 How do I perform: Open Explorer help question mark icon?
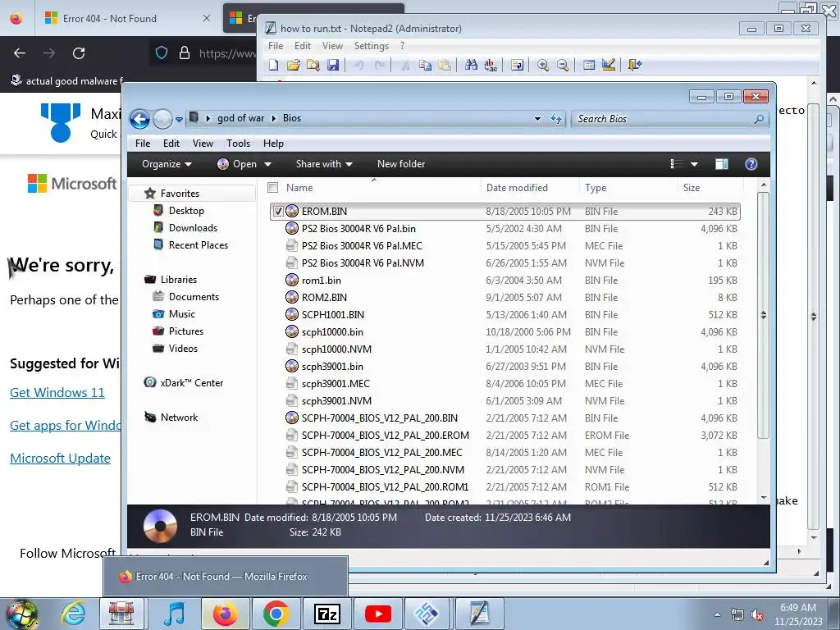coord(751,164)
